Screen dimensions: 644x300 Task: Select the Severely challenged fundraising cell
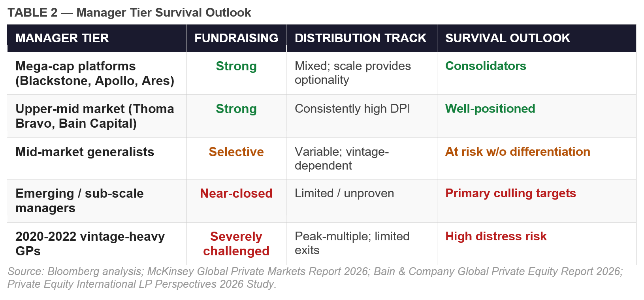[236, 243]
